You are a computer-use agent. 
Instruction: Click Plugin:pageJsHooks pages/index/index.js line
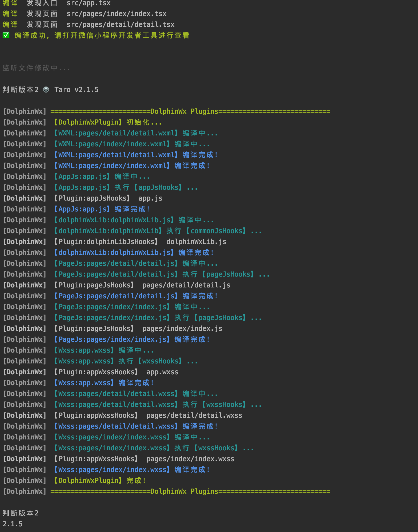(112, 329)
